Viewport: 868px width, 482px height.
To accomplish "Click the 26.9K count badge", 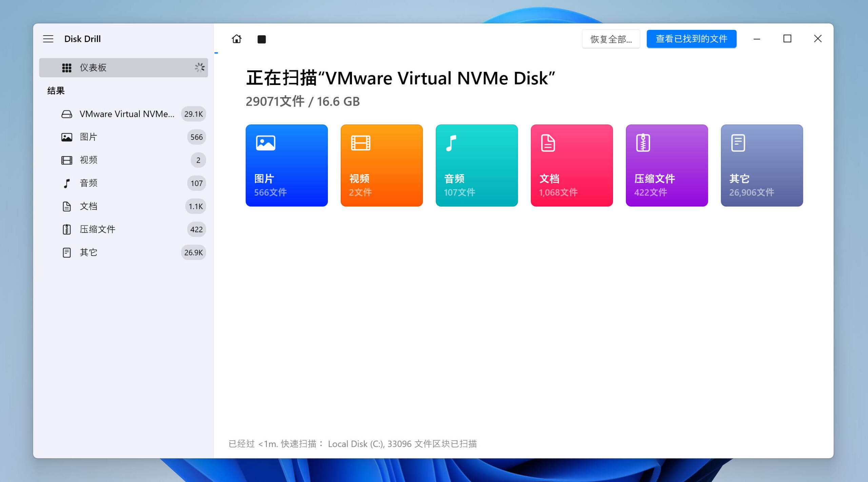I will click(x=194, y=252).
